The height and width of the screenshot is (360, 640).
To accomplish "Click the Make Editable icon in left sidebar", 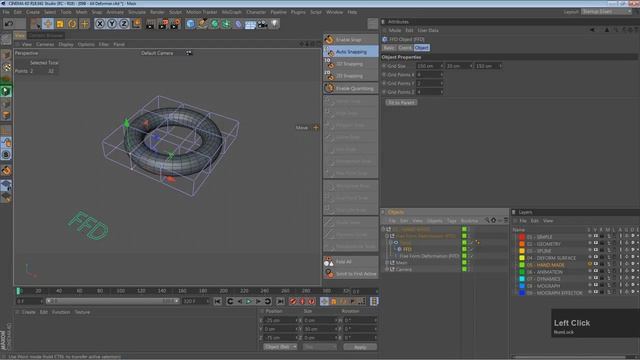I will click(6, 39).
